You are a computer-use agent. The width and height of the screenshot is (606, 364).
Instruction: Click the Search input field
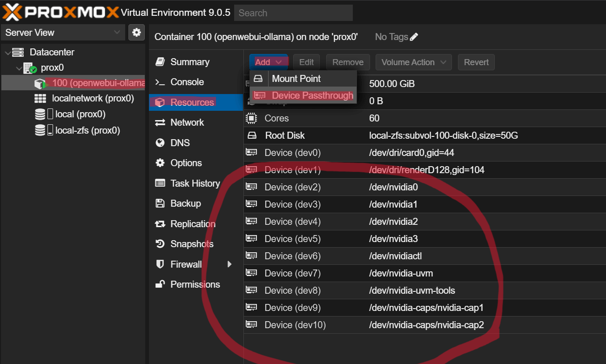point(293,13)
